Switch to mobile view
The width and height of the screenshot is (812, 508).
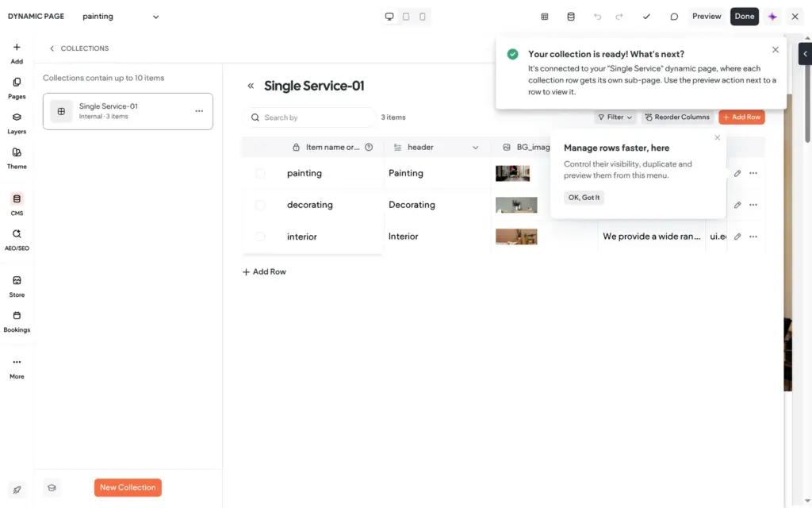coord(423,17)
